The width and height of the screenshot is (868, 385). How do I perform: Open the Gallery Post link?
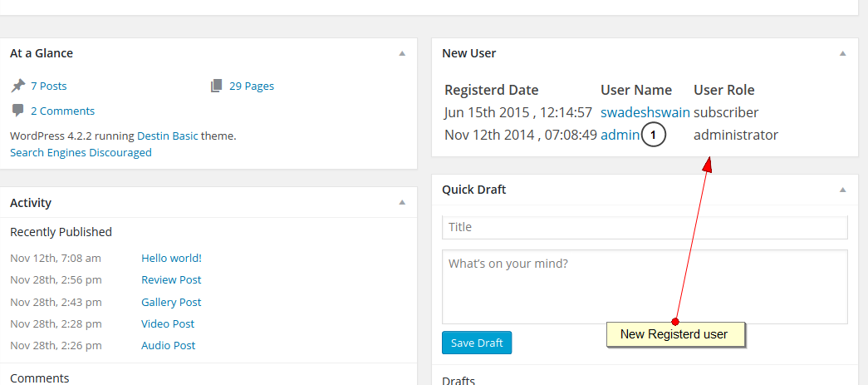click(x=171, y=302)
